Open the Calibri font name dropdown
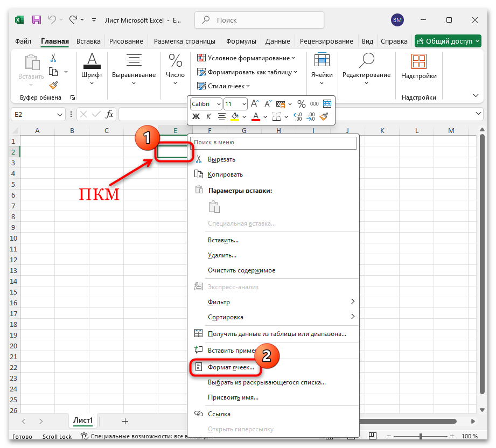496x448 pixels. [x=206, y=104]
